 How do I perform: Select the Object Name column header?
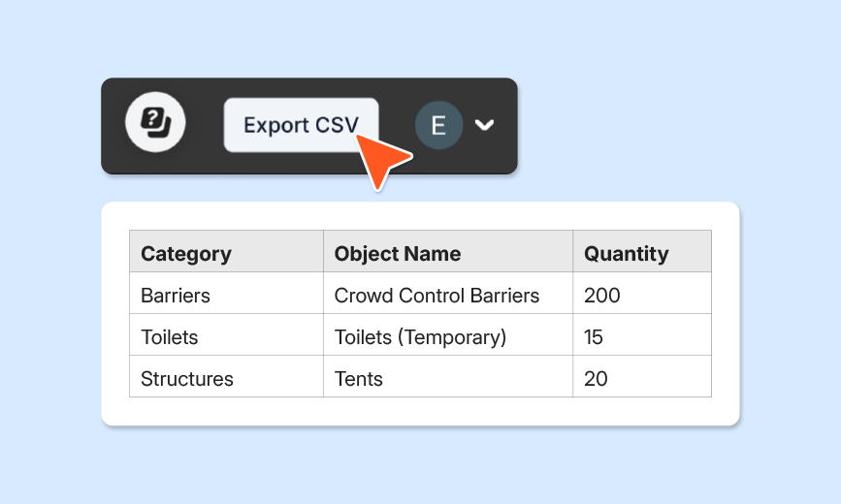pyautogui.click(x=448, y=251)
